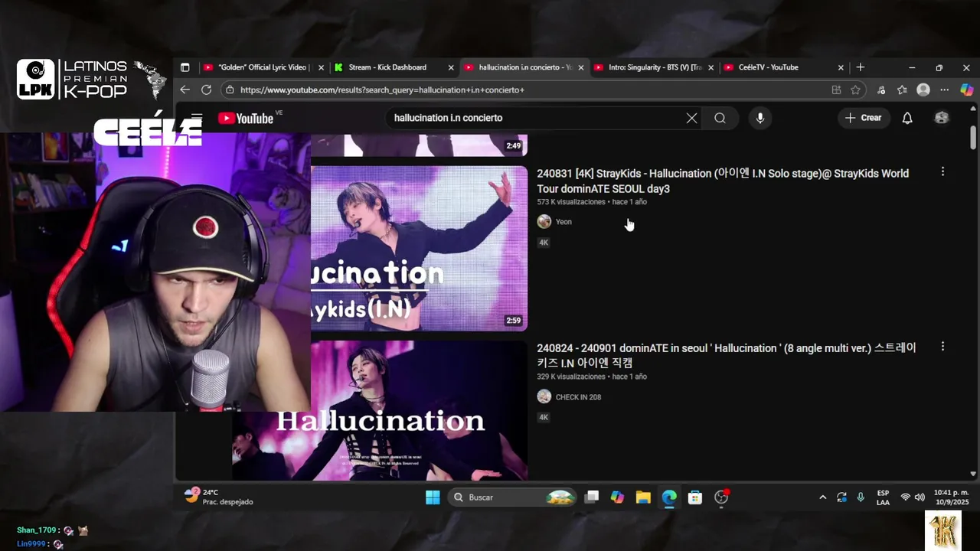
Task: Switch input language ESP LAA
Action: click(883, 497)
